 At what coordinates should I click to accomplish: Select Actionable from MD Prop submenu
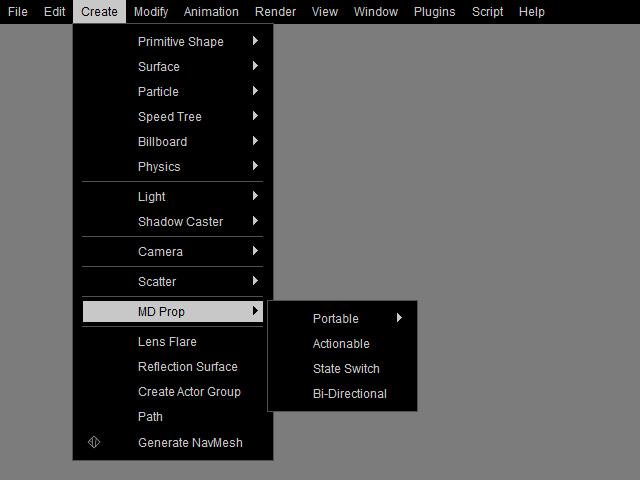[342, 344]
